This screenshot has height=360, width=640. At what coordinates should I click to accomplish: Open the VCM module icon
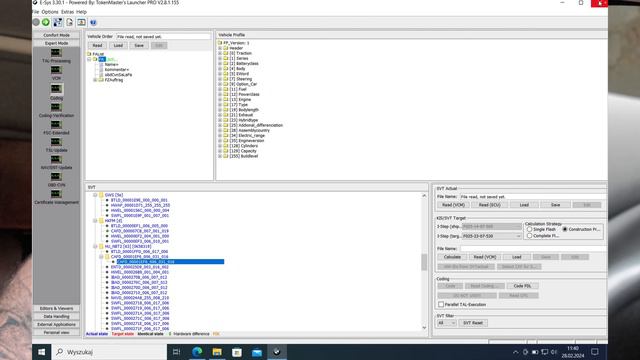pyautogui.click(x=56, y=70)
